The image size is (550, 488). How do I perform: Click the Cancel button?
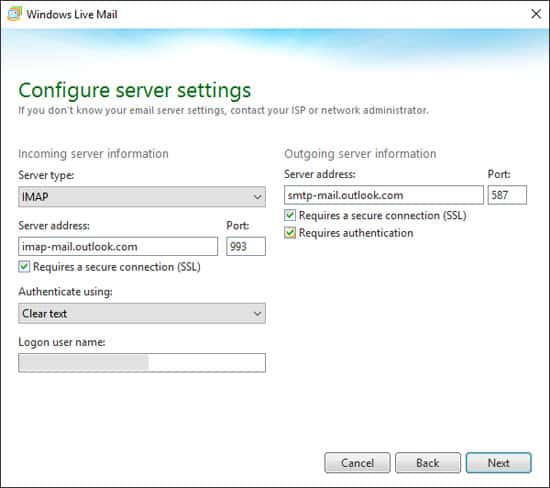point(357,463)
